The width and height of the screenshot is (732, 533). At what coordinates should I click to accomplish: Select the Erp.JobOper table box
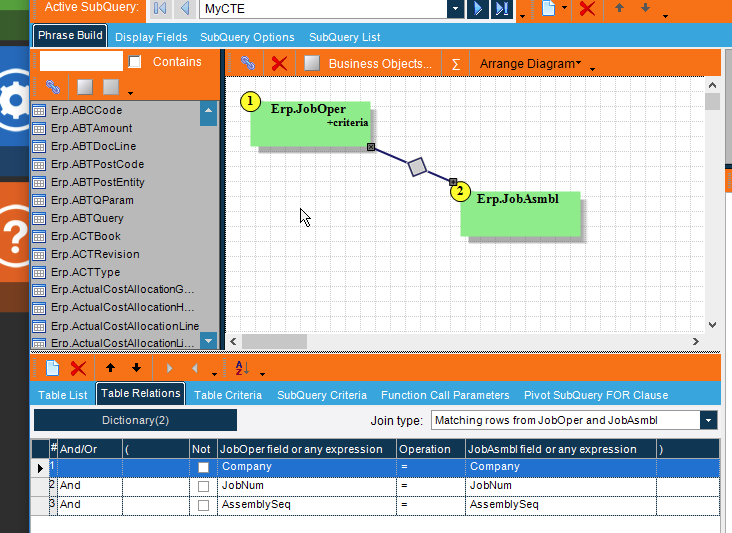point(310,124)
